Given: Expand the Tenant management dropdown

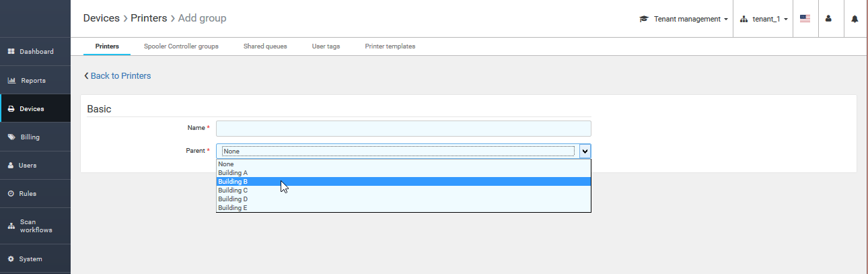Looking at the screenshot, I should [x=684, y=19].
